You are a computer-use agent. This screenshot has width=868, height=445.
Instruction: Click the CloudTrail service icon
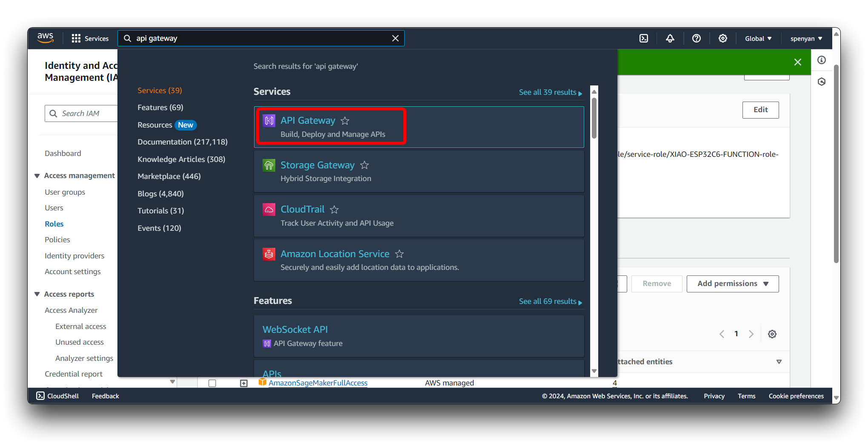(x=269, y=210)
